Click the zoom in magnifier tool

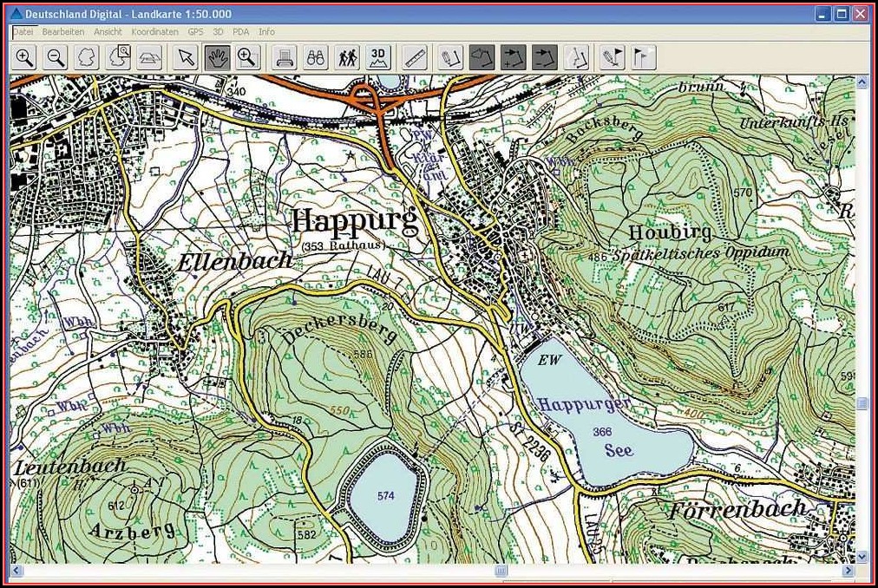pyautogui.click(x=24, y=58)
